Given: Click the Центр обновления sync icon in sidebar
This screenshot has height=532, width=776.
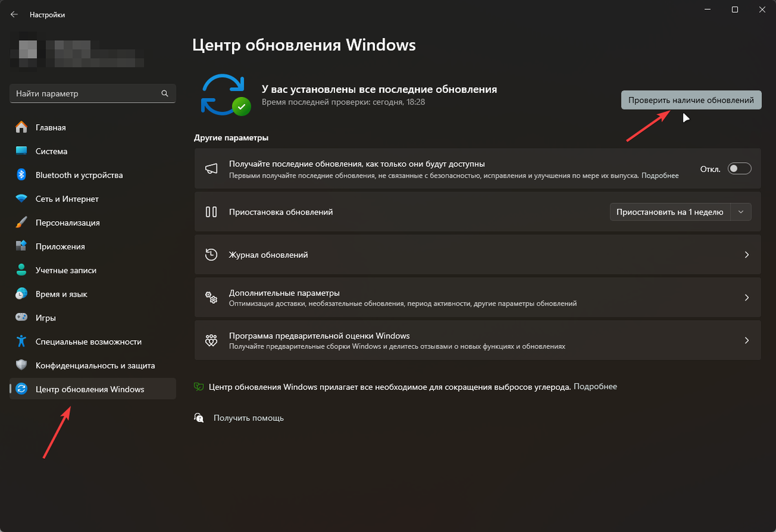Looking at the screenshot, I should (x=21, y=389).
